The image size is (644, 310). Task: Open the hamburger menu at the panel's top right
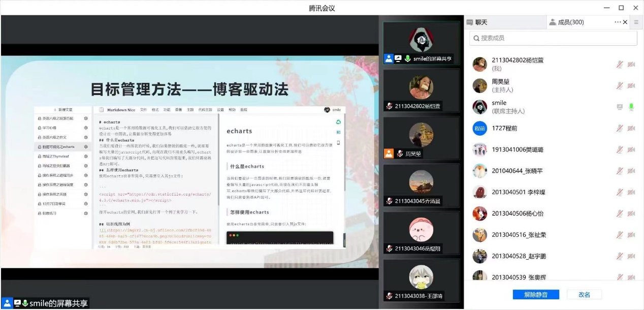(635, 22)
